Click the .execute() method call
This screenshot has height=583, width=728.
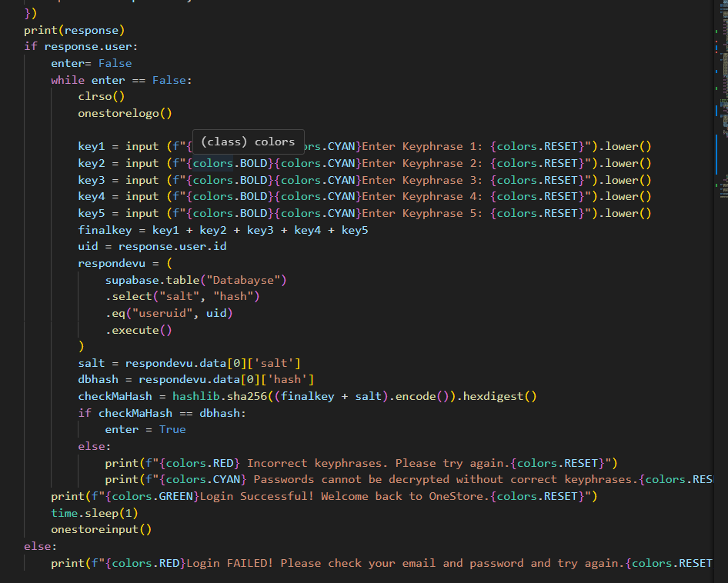[x=139, y=330]
